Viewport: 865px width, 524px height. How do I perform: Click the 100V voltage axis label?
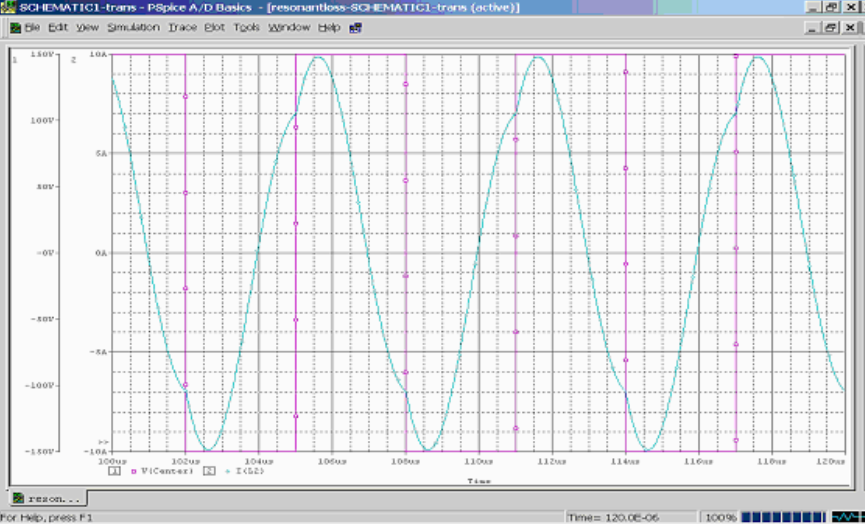tap(42, 121)
